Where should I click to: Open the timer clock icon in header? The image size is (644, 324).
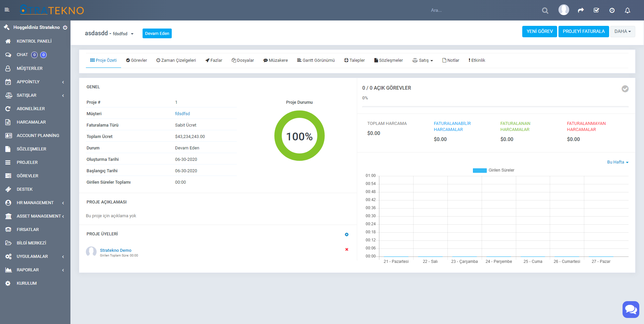pyautogui.click(x=612, y=10)
